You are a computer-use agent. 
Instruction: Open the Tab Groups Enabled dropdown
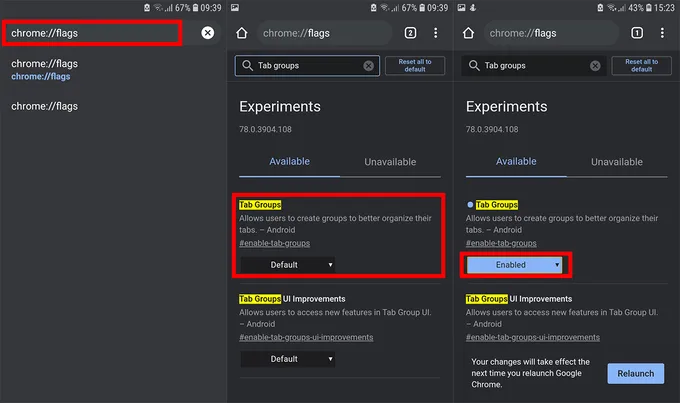pos(514,265)
